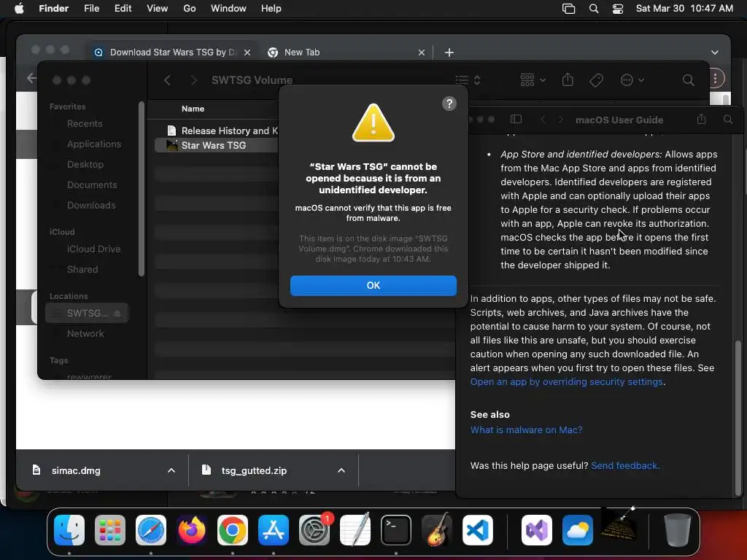The image size is (747, 560).
Task: Open Terminal from the Dock
Action: (396, 530)
